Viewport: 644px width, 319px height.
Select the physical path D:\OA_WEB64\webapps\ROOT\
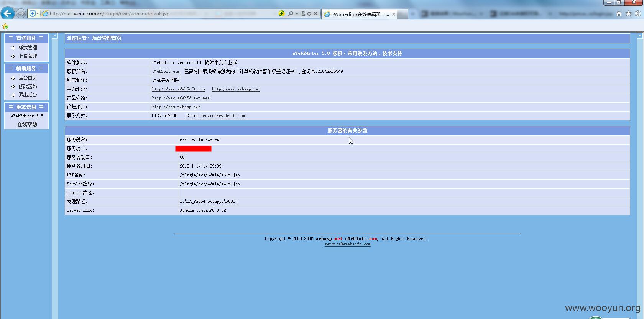pyautogui.click(x=209, y=201)
